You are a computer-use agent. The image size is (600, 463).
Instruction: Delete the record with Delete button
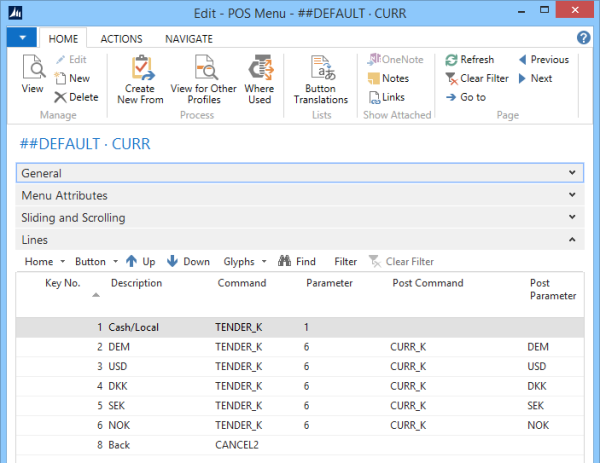(76, 97)
